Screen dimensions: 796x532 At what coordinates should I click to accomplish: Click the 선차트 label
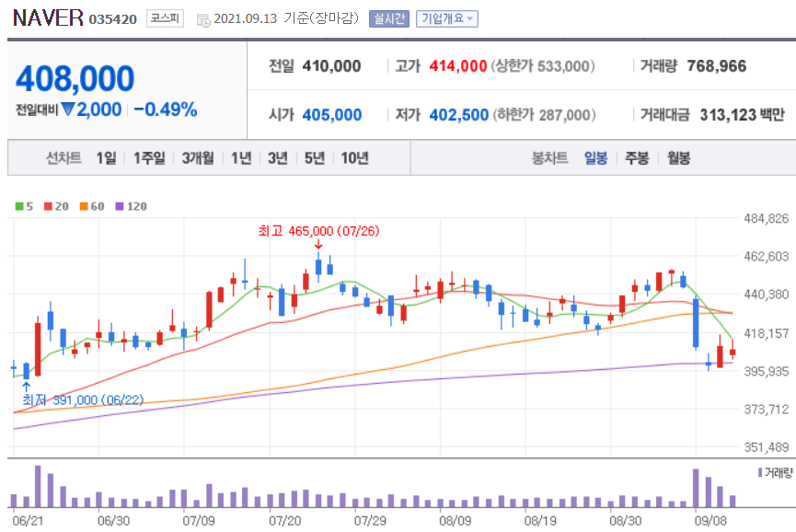click(63, 158)
